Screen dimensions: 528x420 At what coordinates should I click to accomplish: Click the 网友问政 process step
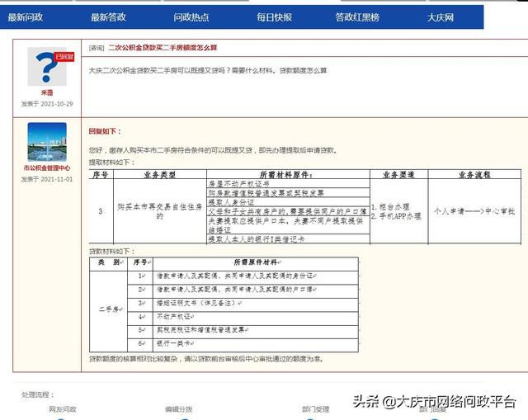[63, 409]
